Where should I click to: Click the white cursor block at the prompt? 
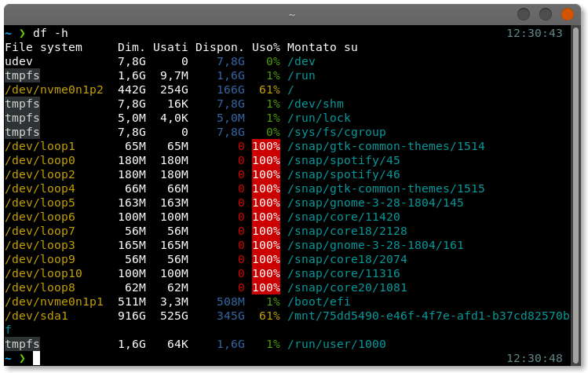pyautogui.click(x=36, y=358)
